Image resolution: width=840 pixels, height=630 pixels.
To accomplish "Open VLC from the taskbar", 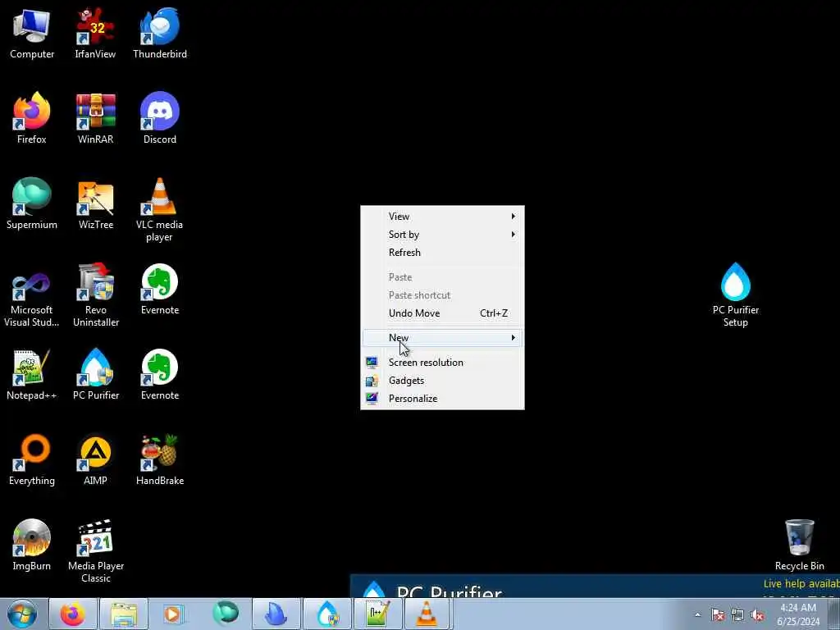I will (x=427, y=614).
